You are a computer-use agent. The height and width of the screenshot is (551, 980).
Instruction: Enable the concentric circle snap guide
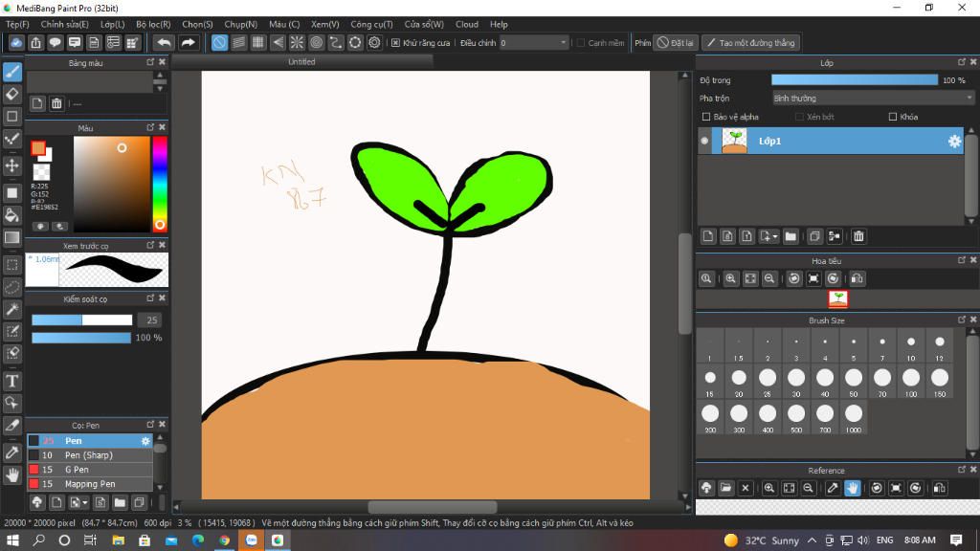coord(316,42)
